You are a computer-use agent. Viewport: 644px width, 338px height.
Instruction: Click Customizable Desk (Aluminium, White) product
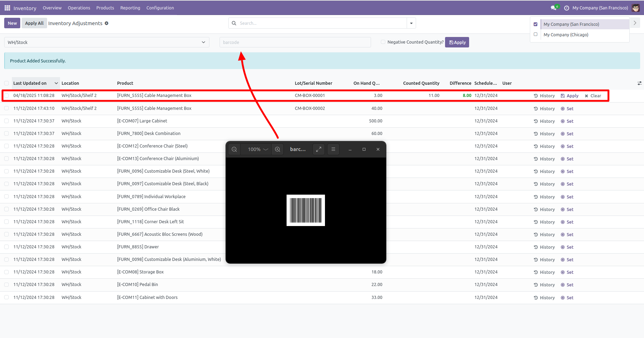tap(169, 260)
